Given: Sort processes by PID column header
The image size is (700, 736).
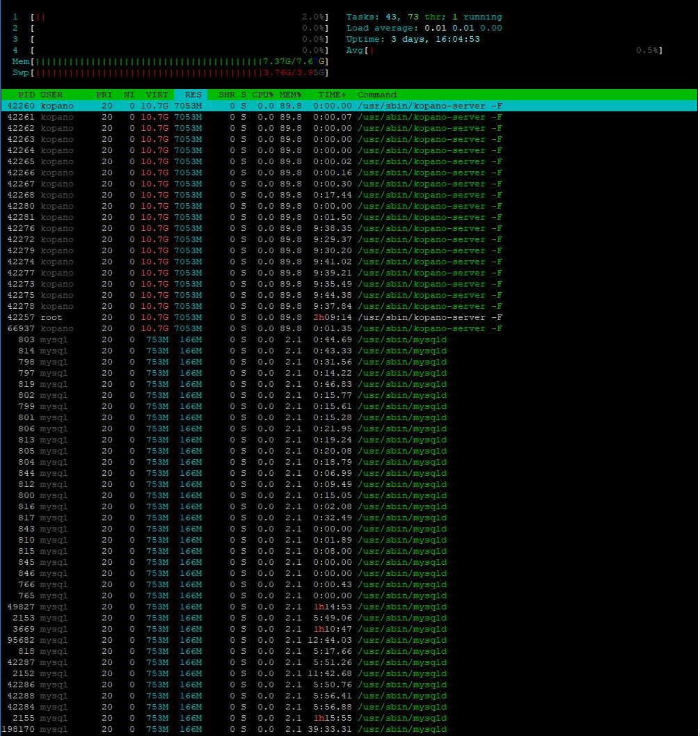Looking at the screenshot, I should (x=26, y=95).
